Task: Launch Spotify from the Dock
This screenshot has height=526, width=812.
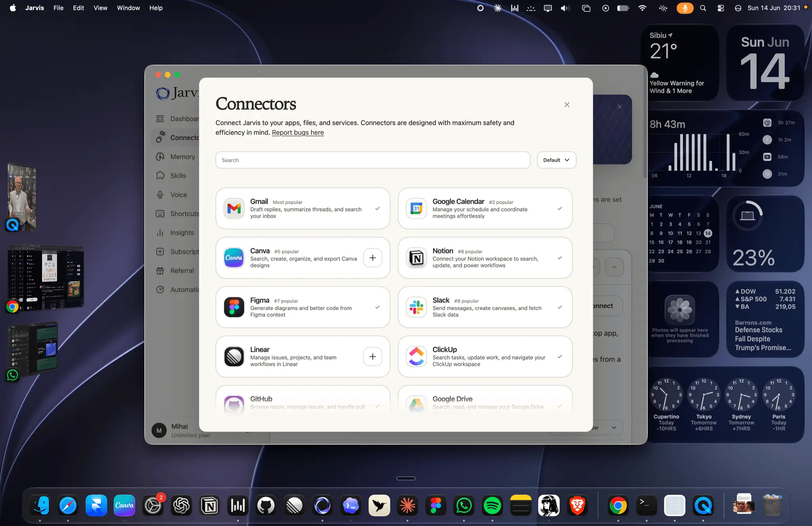Action: point(492,505)
